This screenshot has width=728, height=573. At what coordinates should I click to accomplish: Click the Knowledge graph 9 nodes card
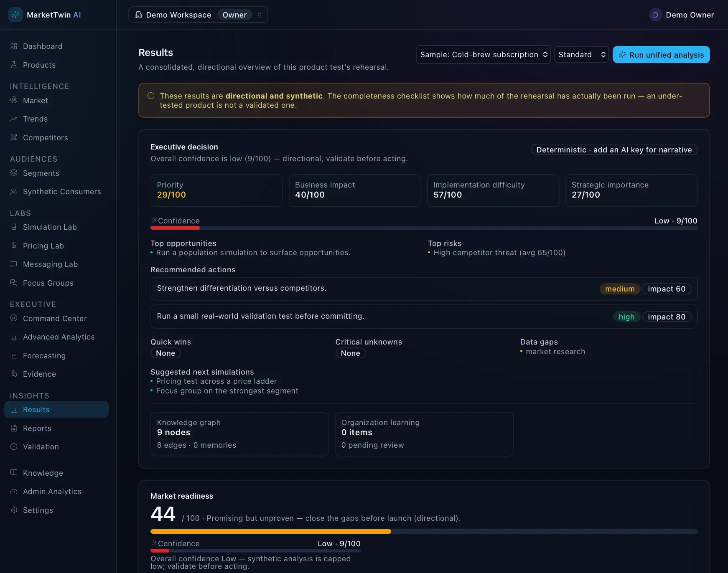(239, 434)
